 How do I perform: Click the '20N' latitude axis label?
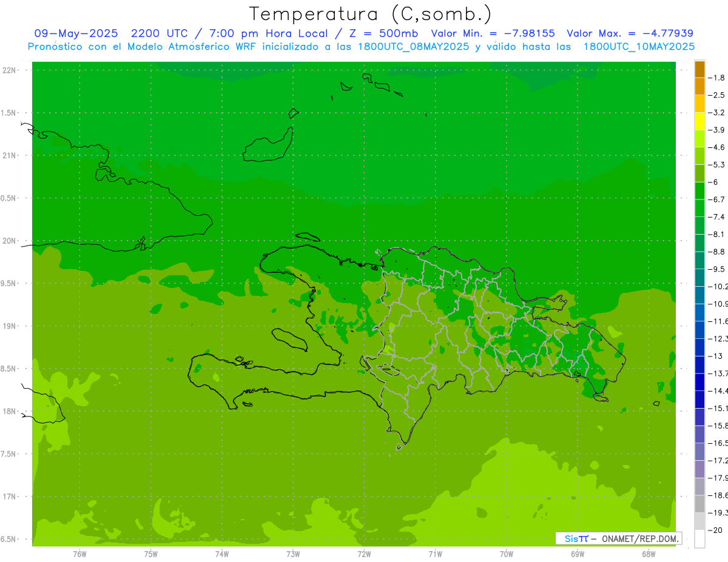10,241
